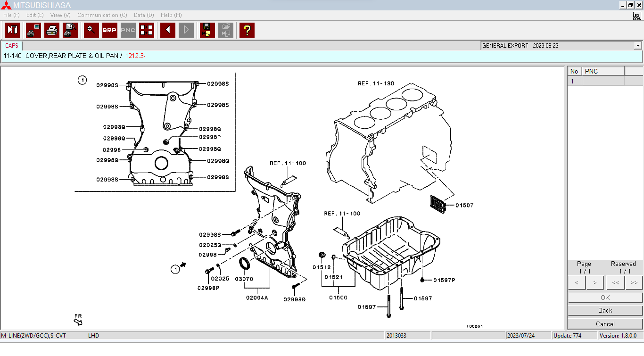Click the GRP group search icon

(109, 30)
